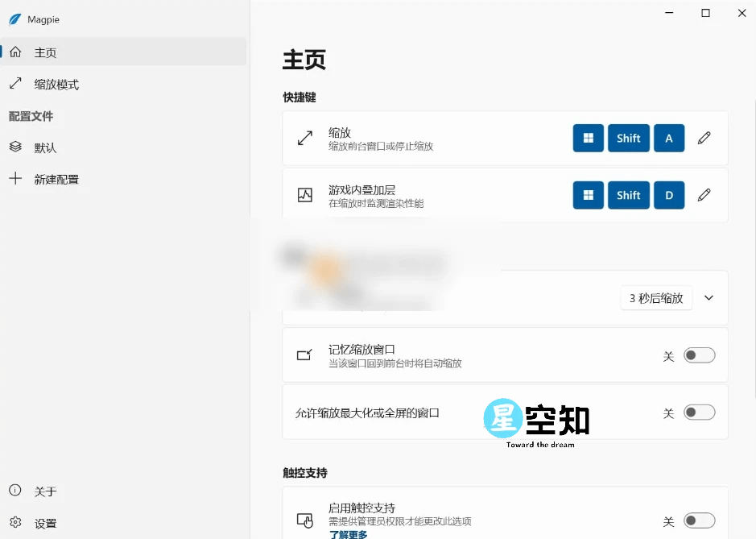Viewport: 756px width, 539px height.
Task: Select 主页 in the sidebar
Action: [45, 52]
